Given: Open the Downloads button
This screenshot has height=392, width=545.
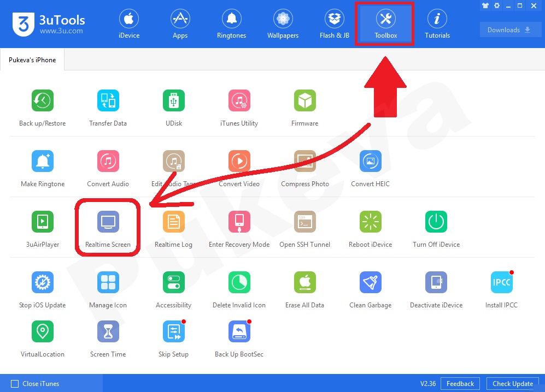Looking at the screenshot, I should click(509, 30).
